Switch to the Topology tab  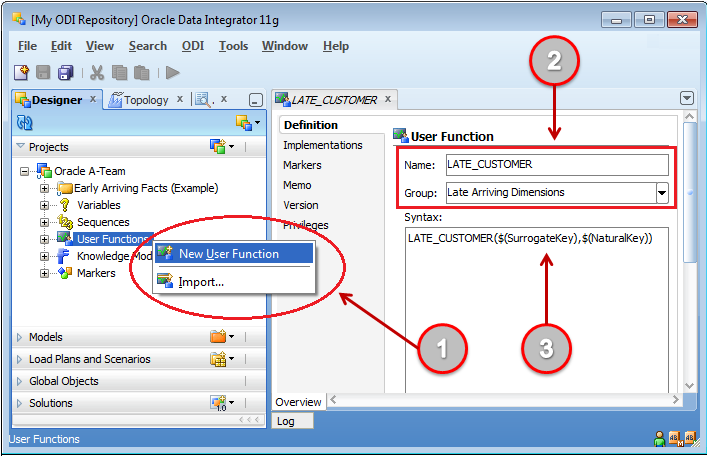(x=146, y=100)
